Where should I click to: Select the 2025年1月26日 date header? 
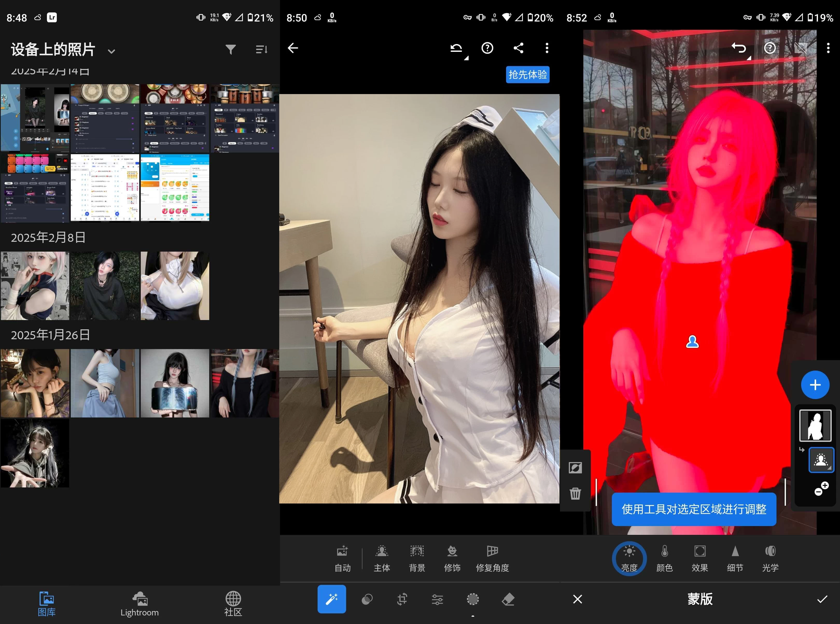(50, 335)
